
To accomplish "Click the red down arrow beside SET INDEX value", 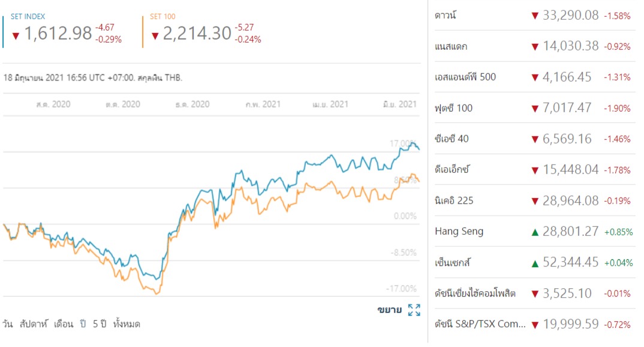I will pos(15,35).
